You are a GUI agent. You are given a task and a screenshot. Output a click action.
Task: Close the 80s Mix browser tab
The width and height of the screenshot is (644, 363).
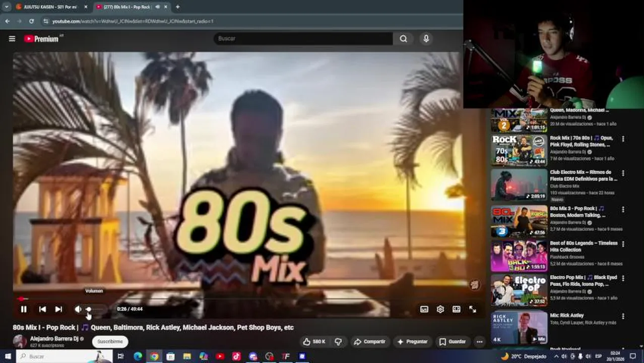point(165,7)
